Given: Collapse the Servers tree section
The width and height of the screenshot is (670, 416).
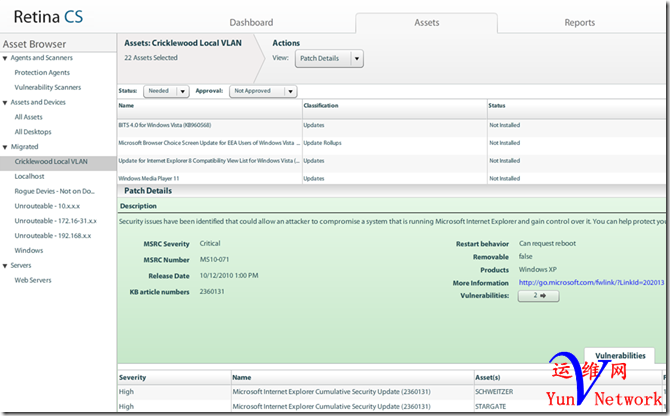Looking at the screenshot, I should pyautogui.click(x=5, y=265).
